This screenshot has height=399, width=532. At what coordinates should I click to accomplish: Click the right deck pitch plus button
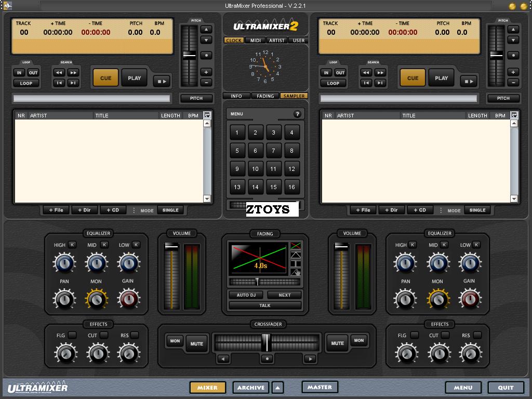point(513,72)
